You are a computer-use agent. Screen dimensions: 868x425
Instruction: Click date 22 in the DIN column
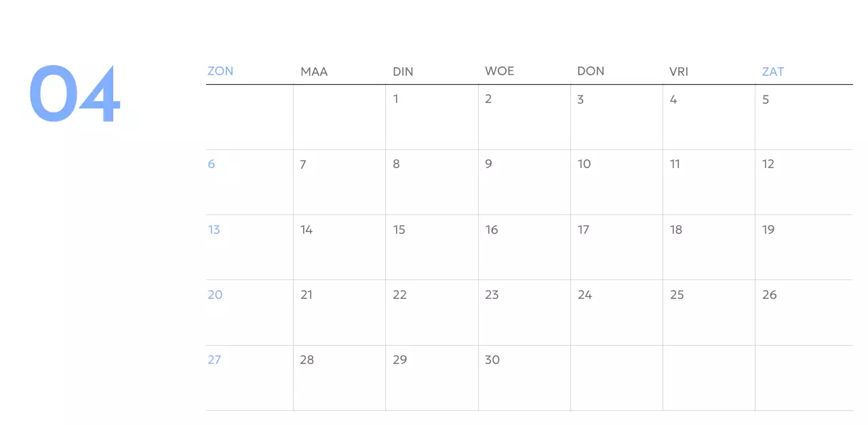point(400,295)
